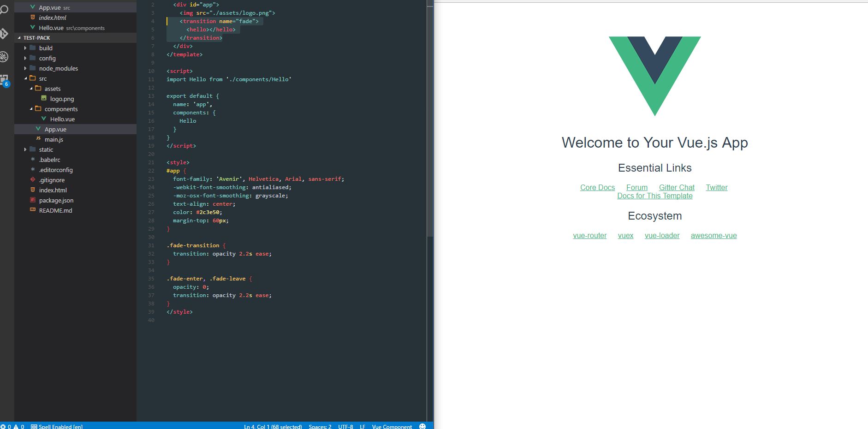Click the Vue logo image in preview
Image resolution: width=868 pixels, height=429 pixels.
click(655, 76)
